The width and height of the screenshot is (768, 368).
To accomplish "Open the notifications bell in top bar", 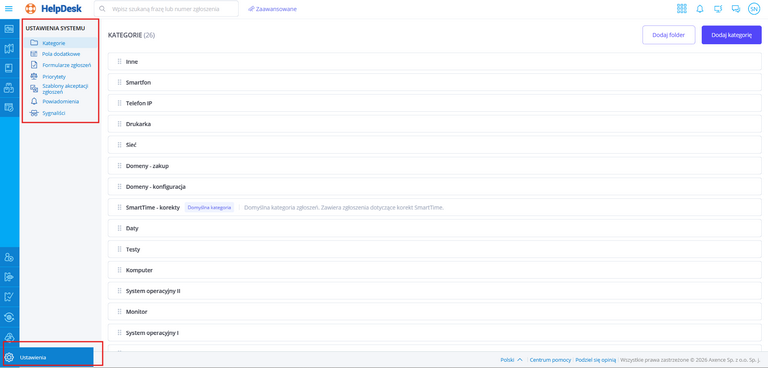I will pyautogui.click(x=700, y=9).
